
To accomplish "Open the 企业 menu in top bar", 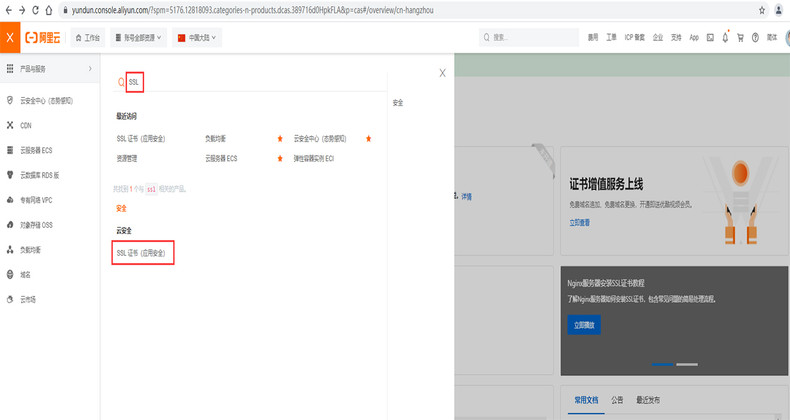I will 658,37.
